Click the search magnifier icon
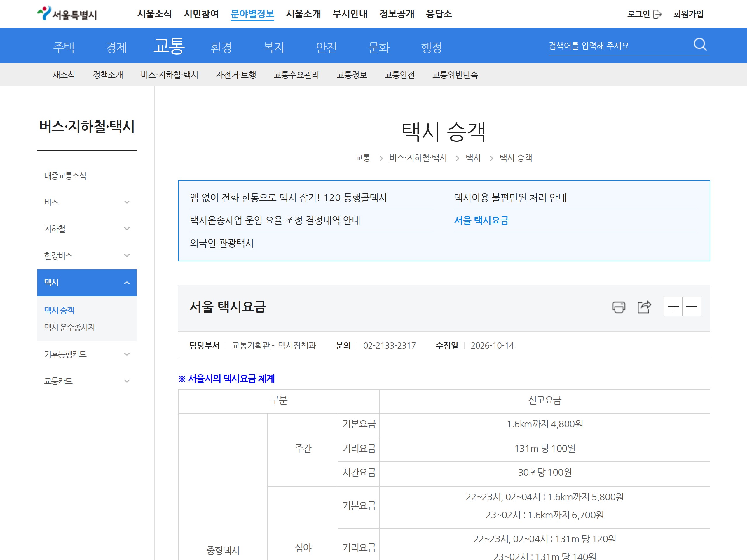This screenshot has width=747, height=560. coord(700,45)
